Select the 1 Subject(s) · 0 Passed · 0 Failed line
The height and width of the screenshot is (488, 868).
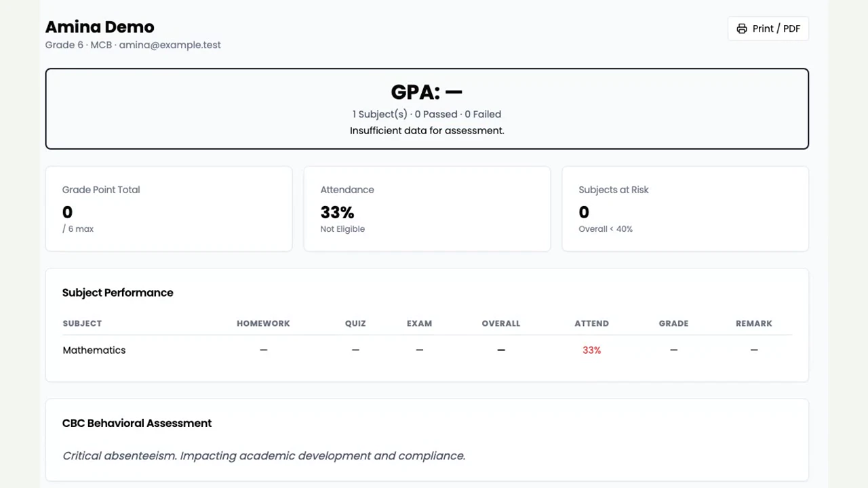pos(427,114)
